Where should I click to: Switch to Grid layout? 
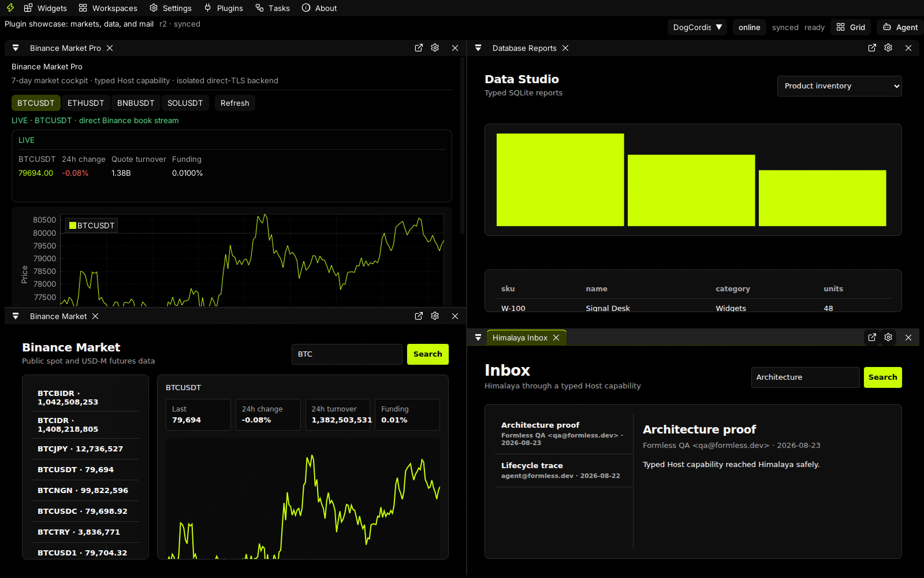click(851, 27)
